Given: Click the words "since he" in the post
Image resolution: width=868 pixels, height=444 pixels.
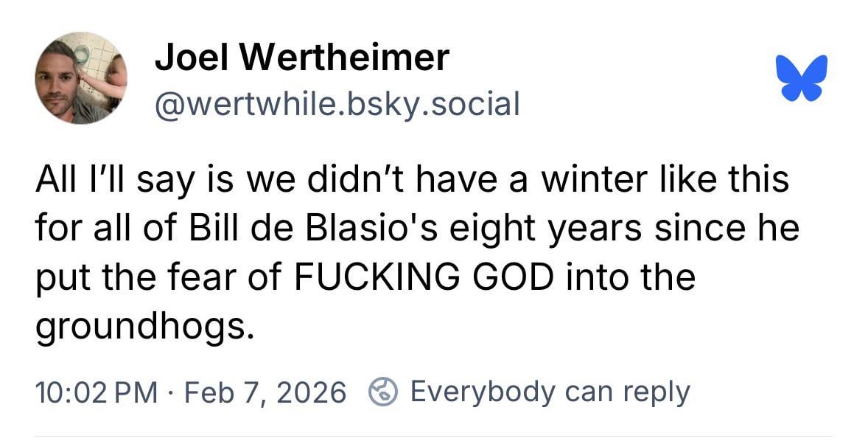Looking at the screenshot, I should pos(715,230).
